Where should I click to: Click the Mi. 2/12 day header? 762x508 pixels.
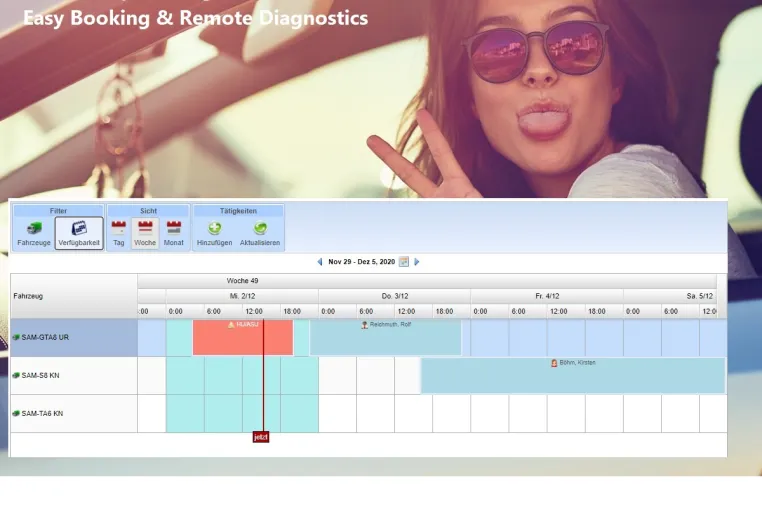[x=242, y=296]
